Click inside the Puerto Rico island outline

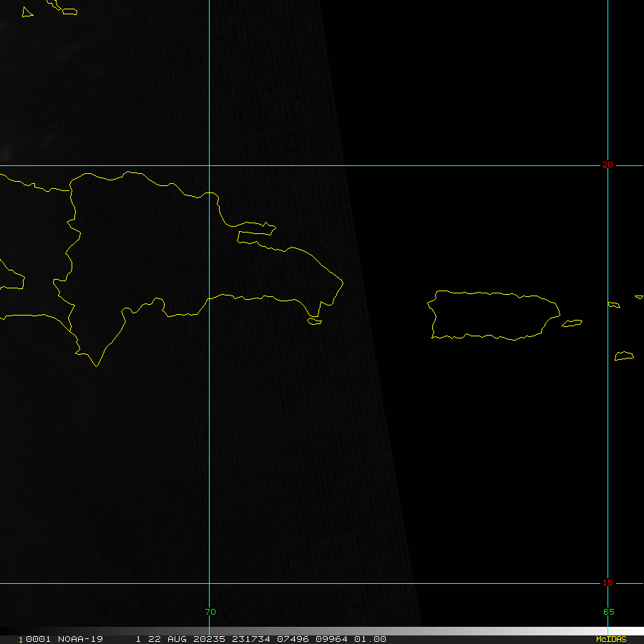click(493, 316)
